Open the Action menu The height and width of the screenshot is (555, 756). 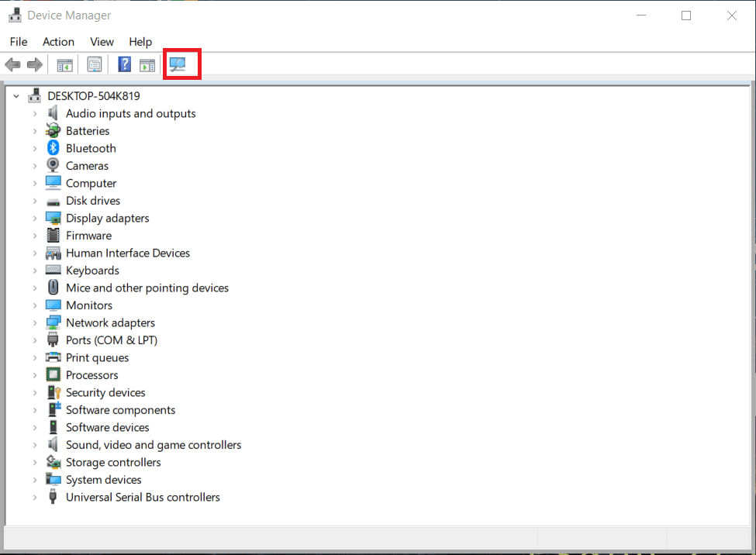click(x=58, y=42)
